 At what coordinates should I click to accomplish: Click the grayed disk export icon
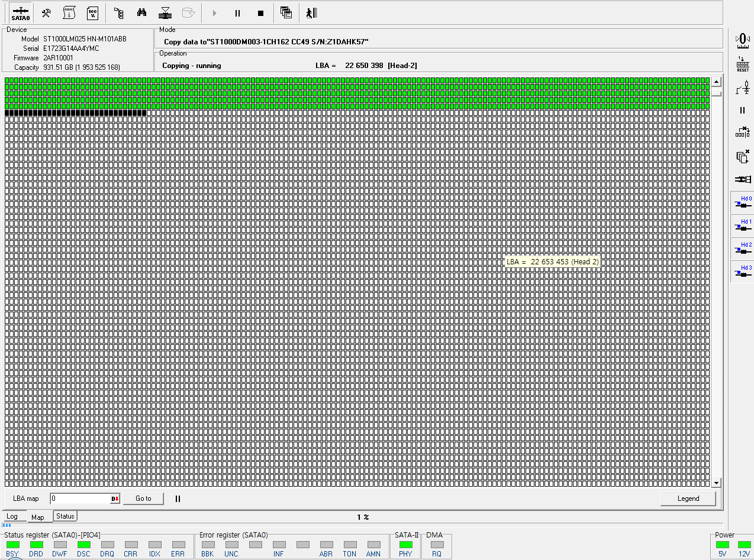(x=189, y=12)
